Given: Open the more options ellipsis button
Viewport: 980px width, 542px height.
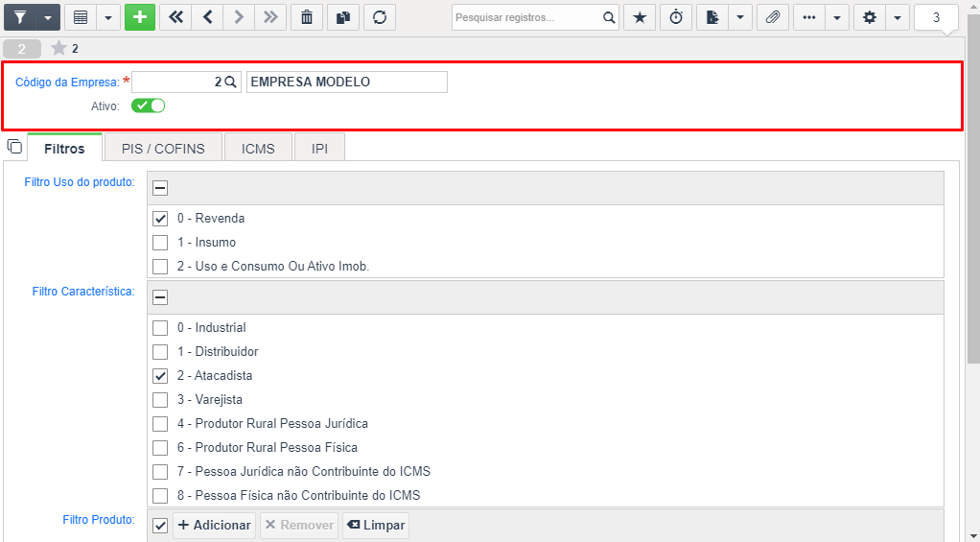Looking at the screenshot, I should (809, 17).
